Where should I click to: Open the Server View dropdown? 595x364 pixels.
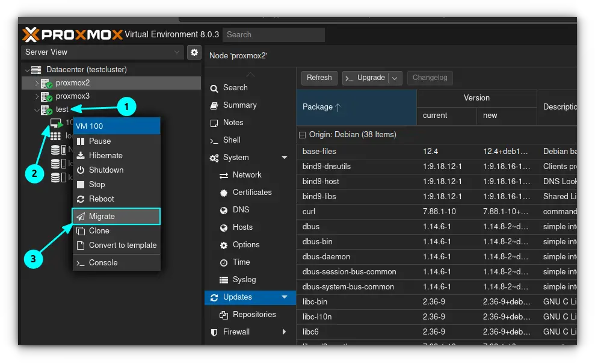point(176,52)
